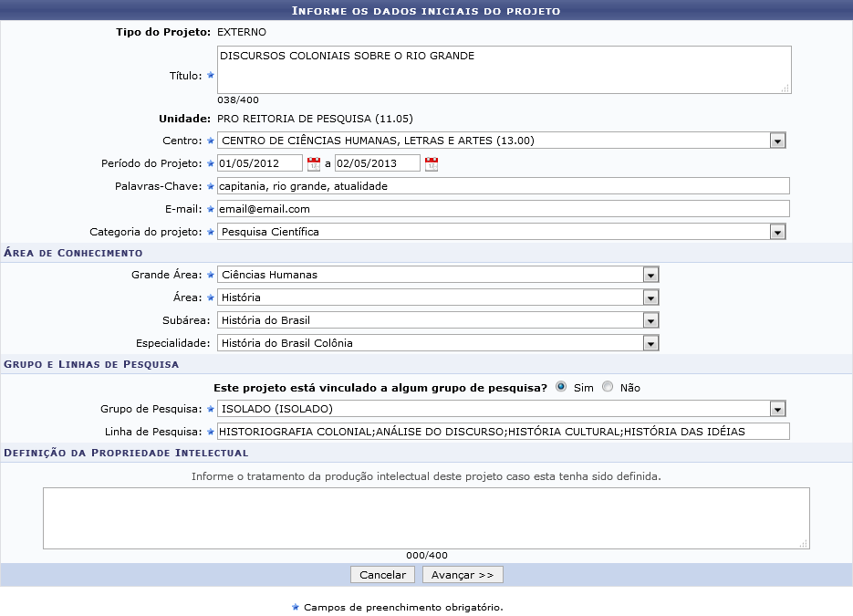Screen dimensions: 853x616
Task: Click the project end date input showing 02/05/2013
Action: tap(379, 162)
